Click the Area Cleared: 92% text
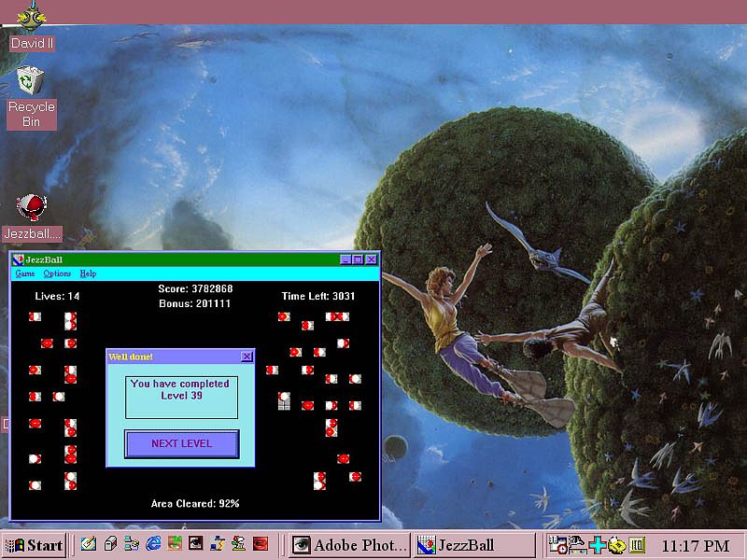This screenshot has height=560, width=747. pyautogui.click(x=195, y=504)
